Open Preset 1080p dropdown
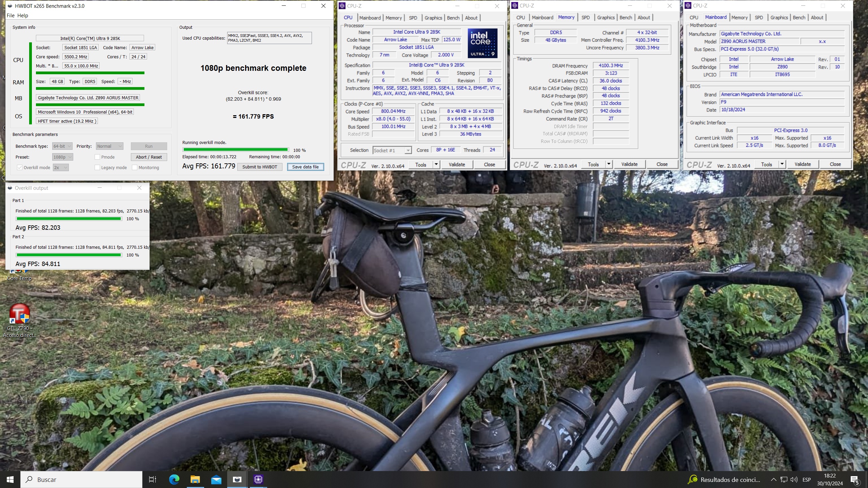 click(63, 157)
